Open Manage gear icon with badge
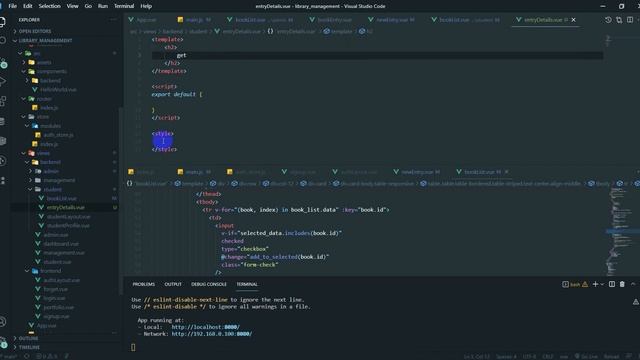This screenshot has width=640, height=360. 2,342
